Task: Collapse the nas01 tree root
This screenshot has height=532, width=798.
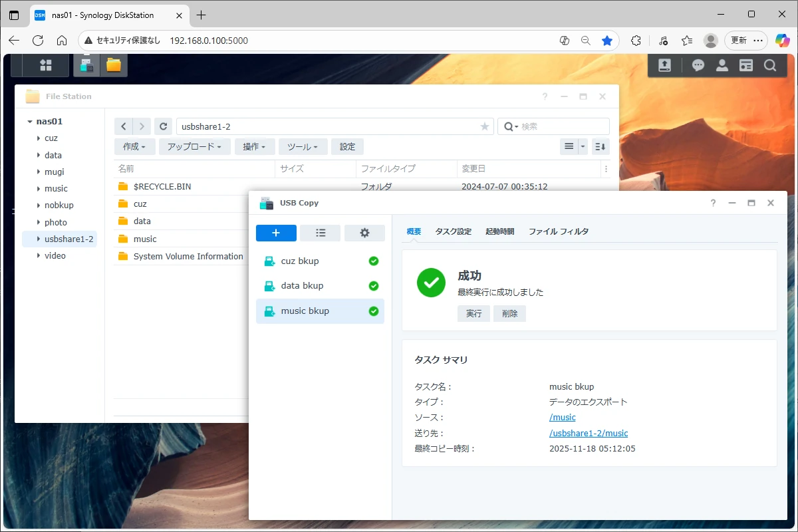Action: [x=30, y=122]
